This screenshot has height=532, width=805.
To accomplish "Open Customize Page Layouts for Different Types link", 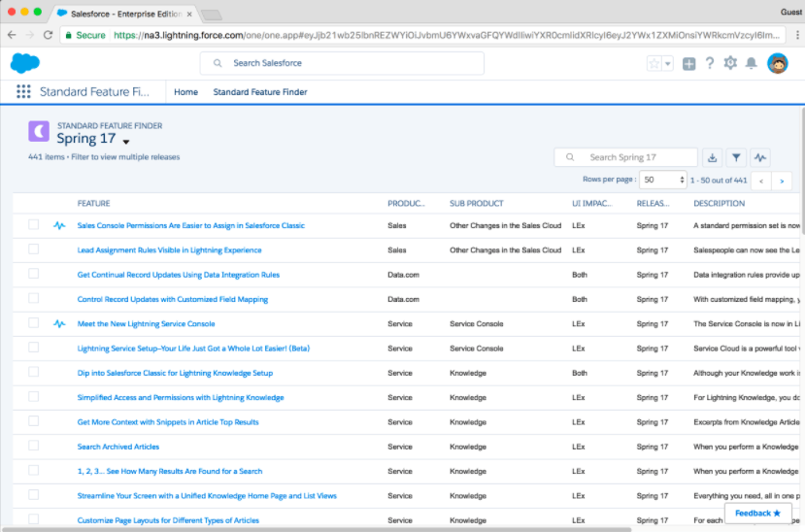I will (x=168, y=520).
